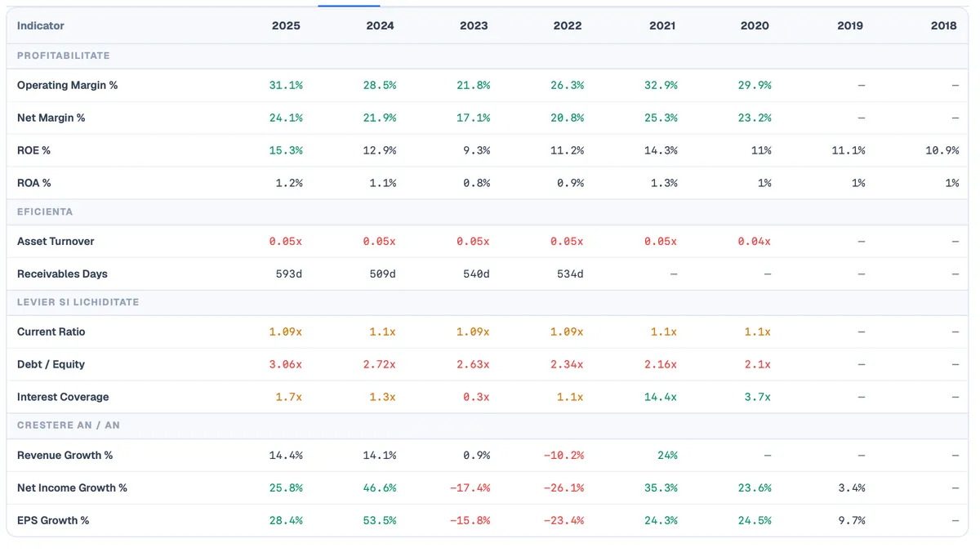Viewport: 980px width, 552px height.
Task: Select the 2.34x Debt / Equity value
Action: click(x=567, y=364)
